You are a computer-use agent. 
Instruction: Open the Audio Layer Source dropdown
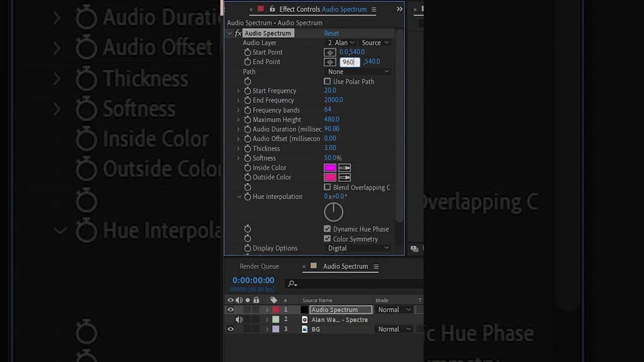pyautogui.click(x=375, y=43)
